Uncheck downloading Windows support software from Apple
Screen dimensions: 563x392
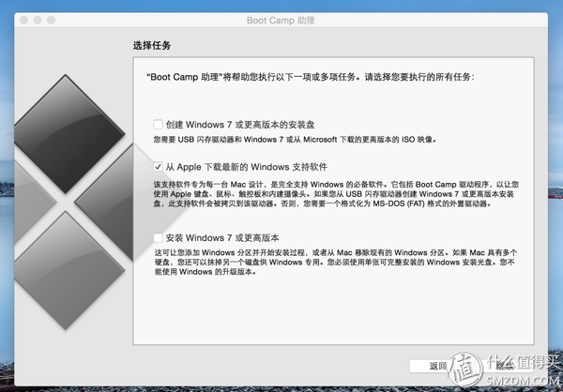[x=158, y=167]
